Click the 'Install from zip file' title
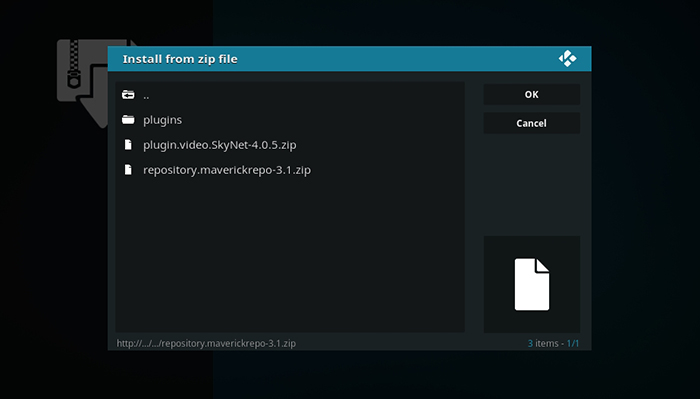The image size is (700, 399). tap(180, 59)
